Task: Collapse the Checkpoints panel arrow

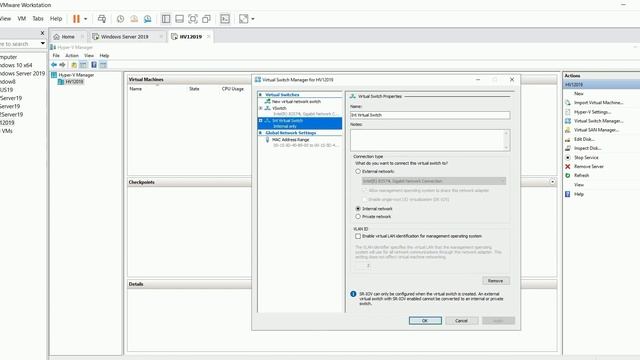Action: tap(552, 182)
